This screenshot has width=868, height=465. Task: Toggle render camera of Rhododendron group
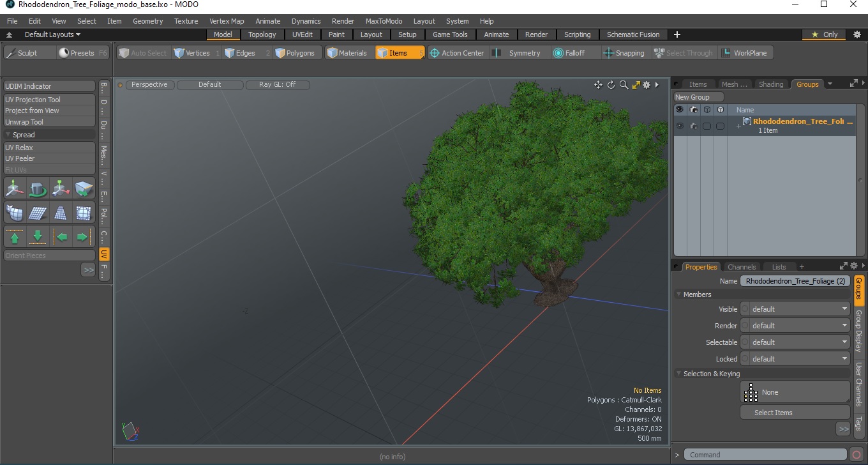[693, 126]
